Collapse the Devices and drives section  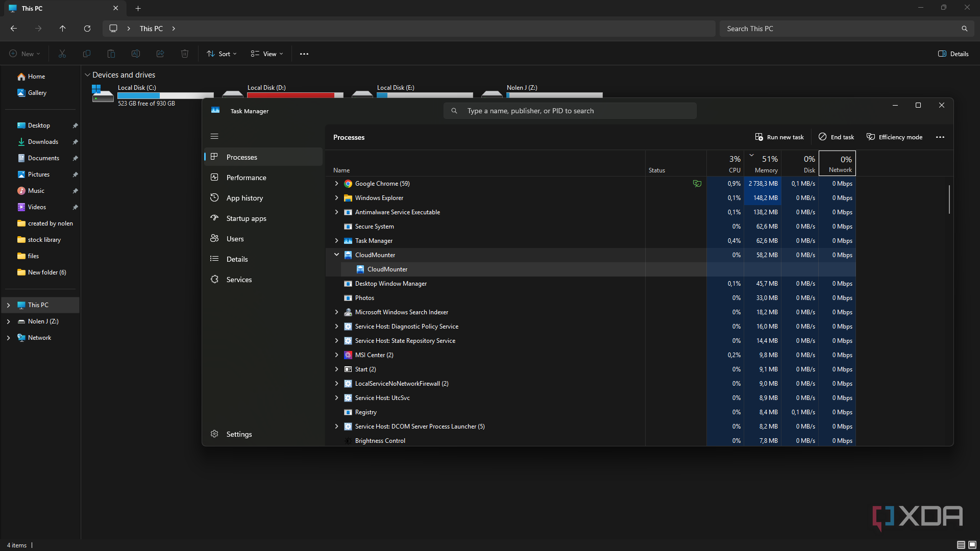pyautogui.click(x=87, y=74)
